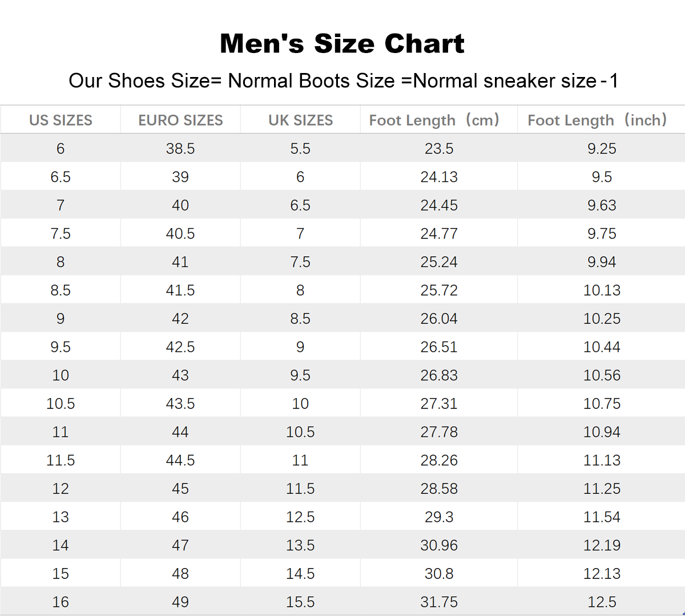Click the 26.83 cm foot length cell
The image size is (685, 616).
(438, 375)
